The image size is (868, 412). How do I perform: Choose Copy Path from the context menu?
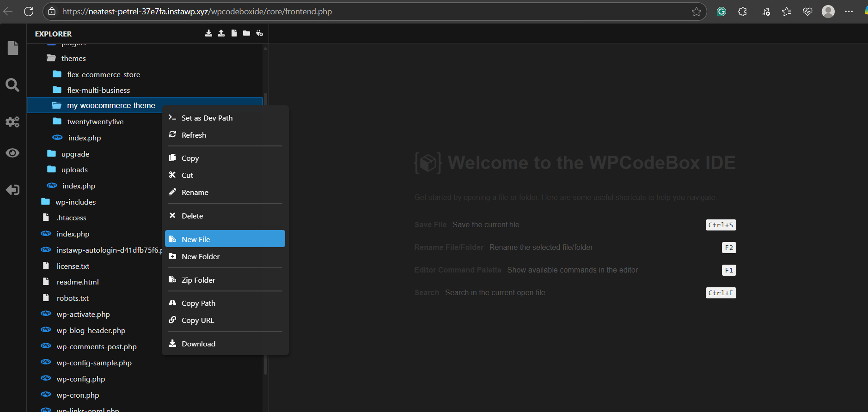coord(225,303)
